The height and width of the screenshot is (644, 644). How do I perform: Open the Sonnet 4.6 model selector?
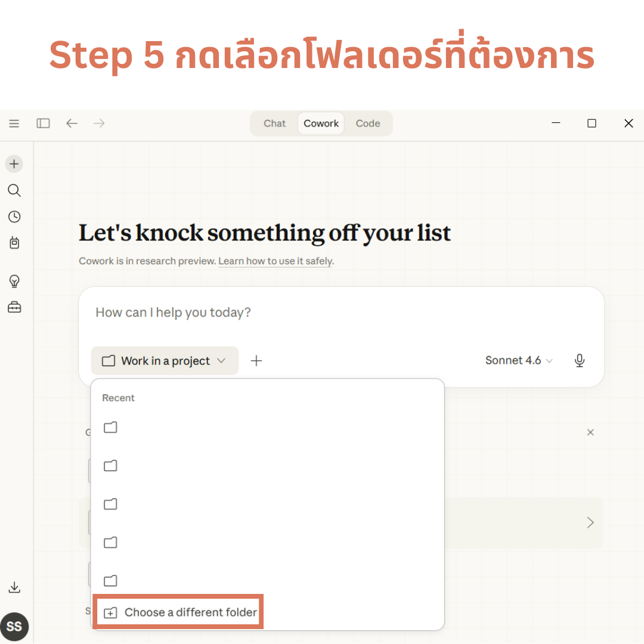[518, 361]
